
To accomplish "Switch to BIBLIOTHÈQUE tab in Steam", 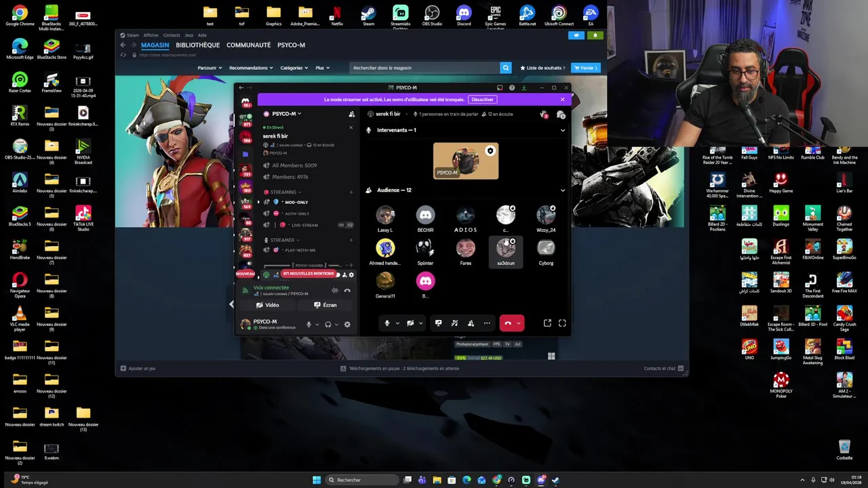I will click(198, 45).
